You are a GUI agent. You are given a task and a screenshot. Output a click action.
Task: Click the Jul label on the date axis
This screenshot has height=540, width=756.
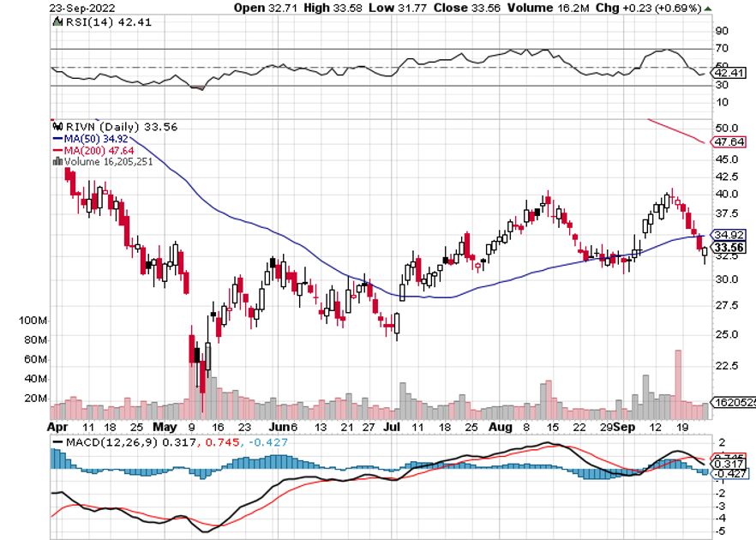[x=393, y=425]
